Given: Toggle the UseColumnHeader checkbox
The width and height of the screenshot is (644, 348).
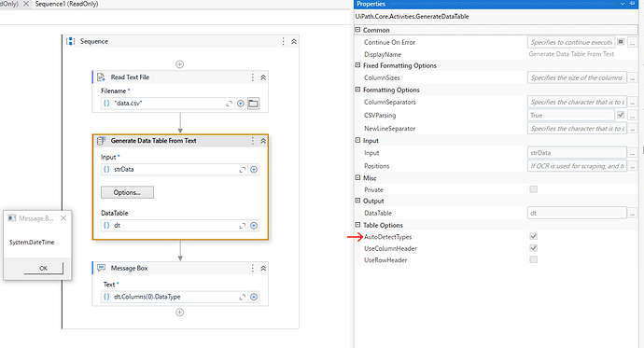Looking at the screenshot, I should tap(534, 248).
